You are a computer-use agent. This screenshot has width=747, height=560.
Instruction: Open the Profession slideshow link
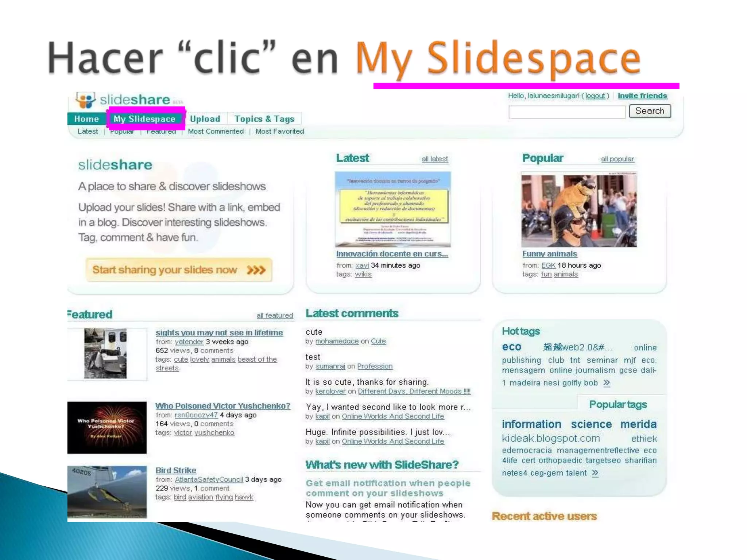[x=375, y=366]
